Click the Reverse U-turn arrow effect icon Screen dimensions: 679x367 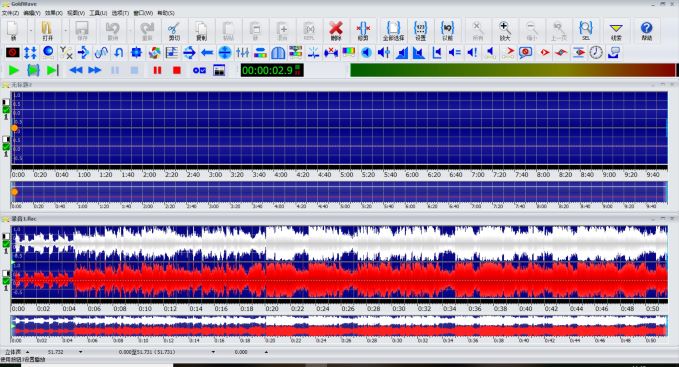pyautogui.click(x=118, y=53)
